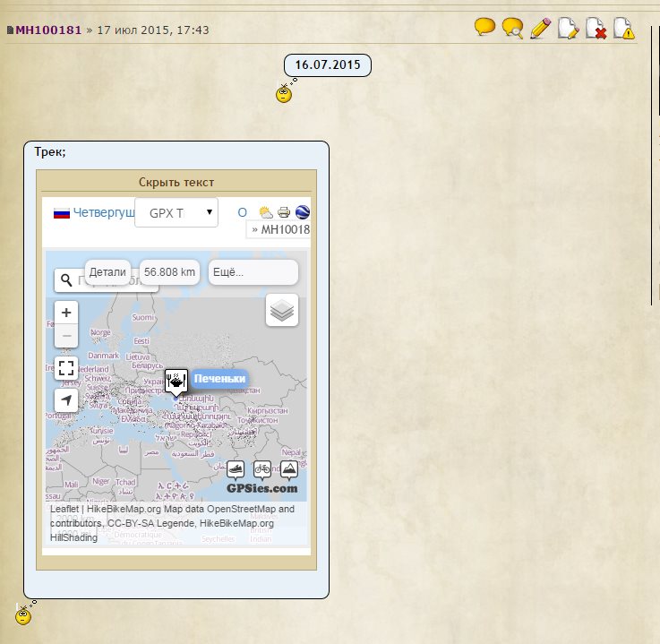This screenshot has height=644, width=660.
Task: Click the yellow pencil edit icon
Action: [540, 29]
